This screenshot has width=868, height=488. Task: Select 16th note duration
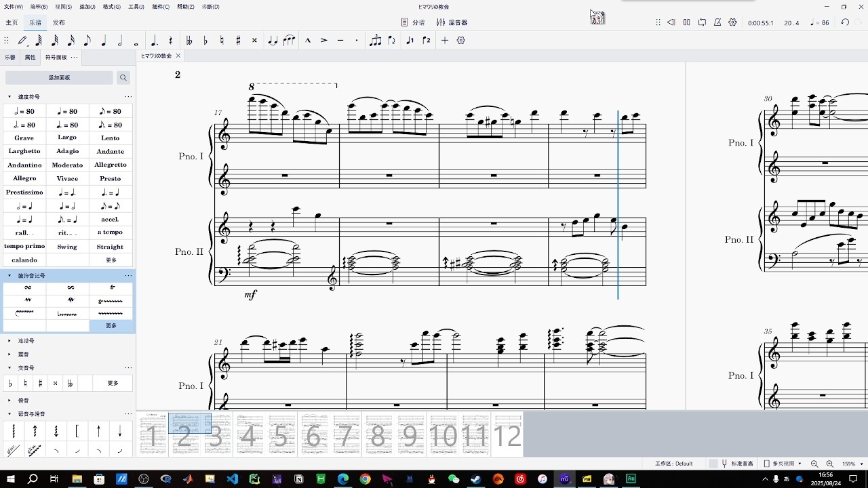[x=71, y=41]
